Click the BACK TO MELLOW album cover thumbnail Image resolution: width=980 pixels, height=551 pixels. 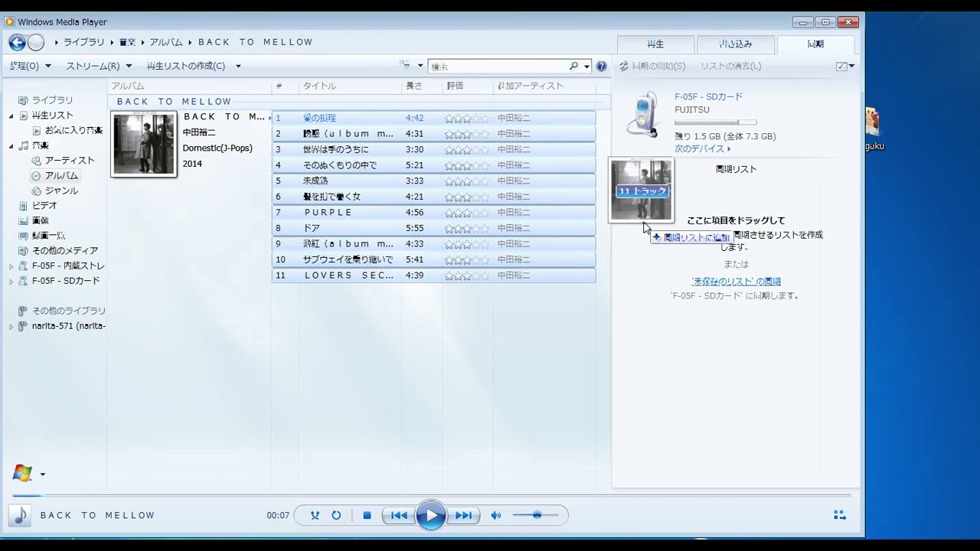(x=144, y=144)
